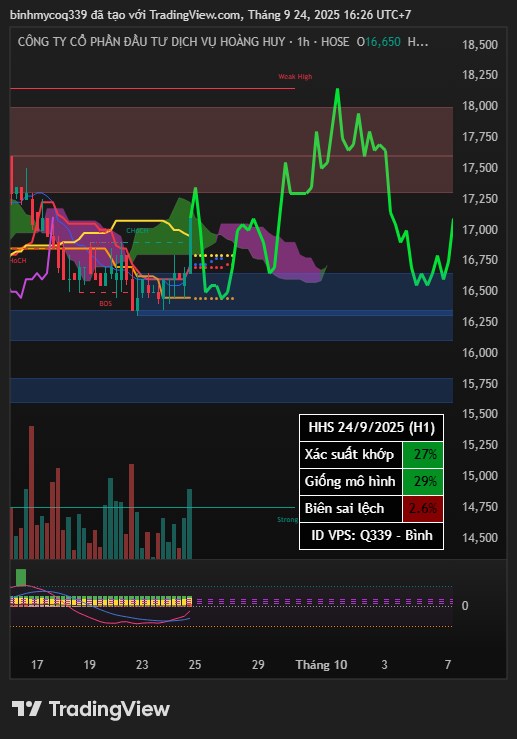Click the red 2.6% value cell
The height and width of the screenshot is (739, 517).
point(423,509)
